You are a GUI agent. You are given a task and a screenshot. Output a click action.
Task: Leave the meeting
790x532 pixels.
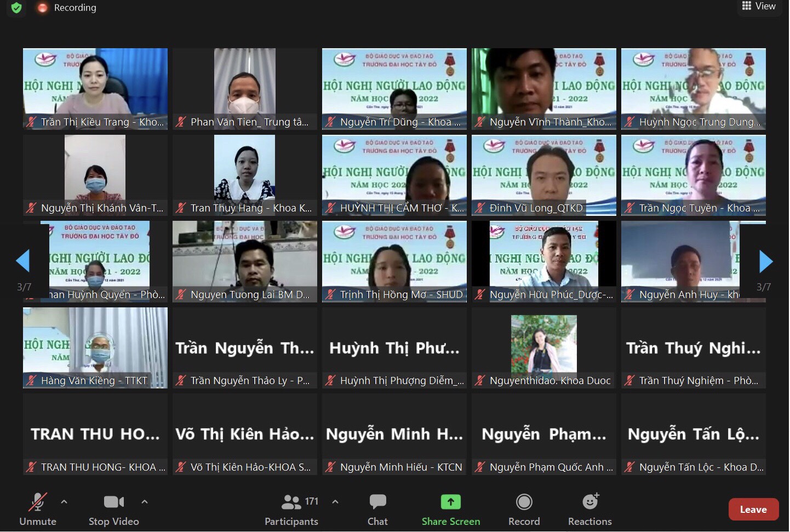[x=753, y=510]
